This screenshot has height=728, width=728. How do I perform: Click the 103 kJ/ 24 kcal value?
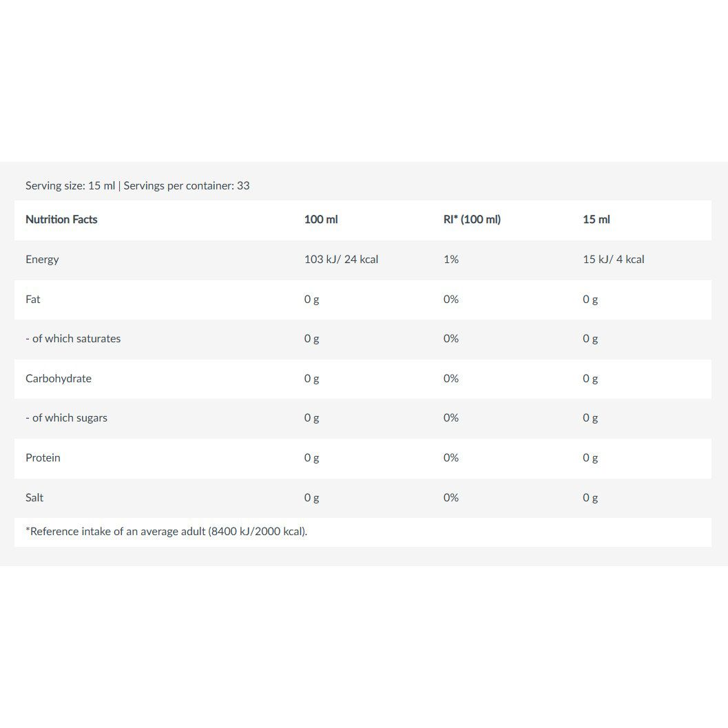click(x=341, y=260)
